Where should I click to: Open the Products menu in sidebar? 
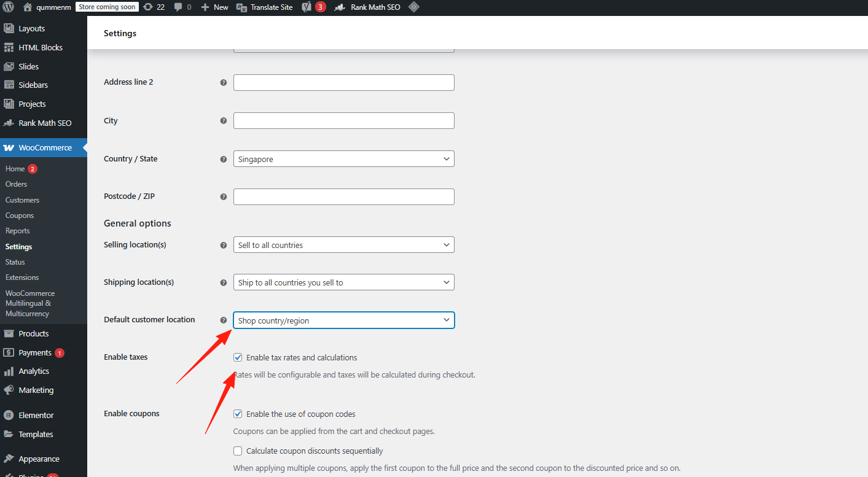(33, 333)
